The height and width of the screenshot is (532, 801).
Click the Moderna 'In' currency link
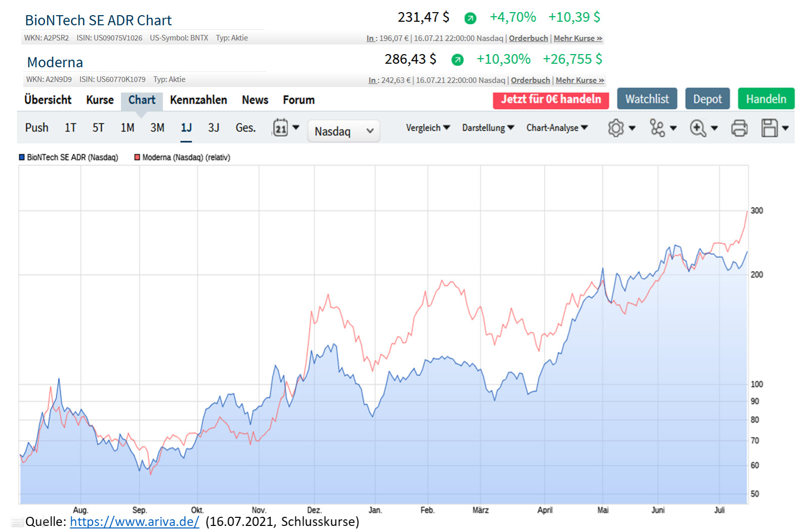(372, 80)
